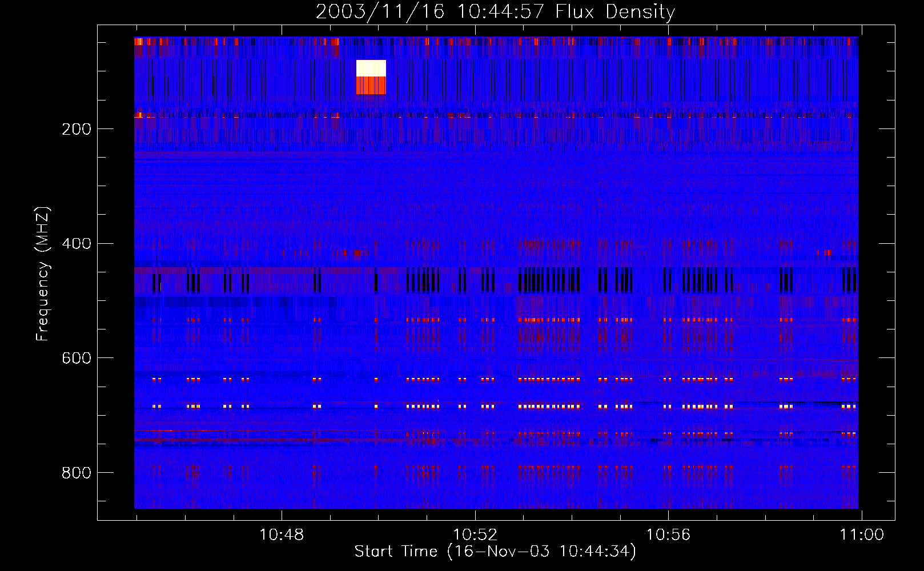Click the 10:52 time tick label
This screenshot has width=924, height=571.
tap(475, 535)
